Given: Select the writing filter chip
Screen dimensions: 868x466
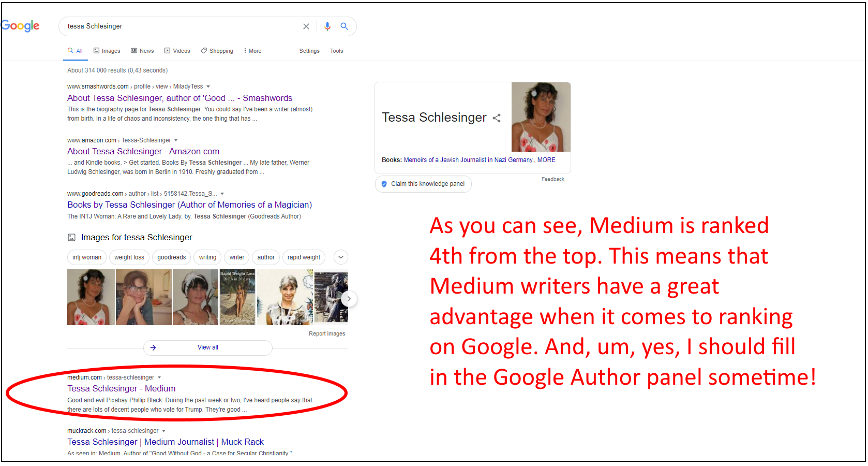Looking at the screenshot, I should point(208,257).
